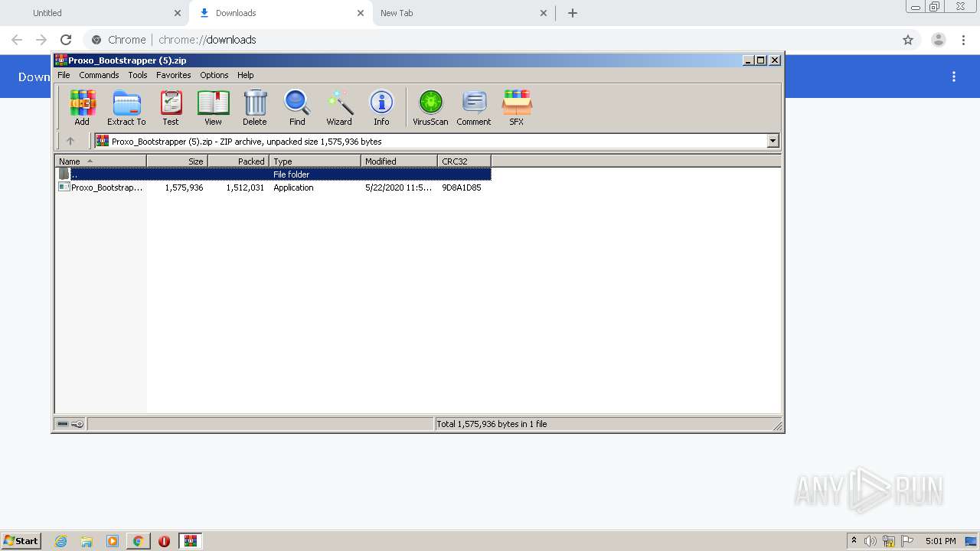
Task: Open the View tool in WinRAR
Action: tap(213, 107)
